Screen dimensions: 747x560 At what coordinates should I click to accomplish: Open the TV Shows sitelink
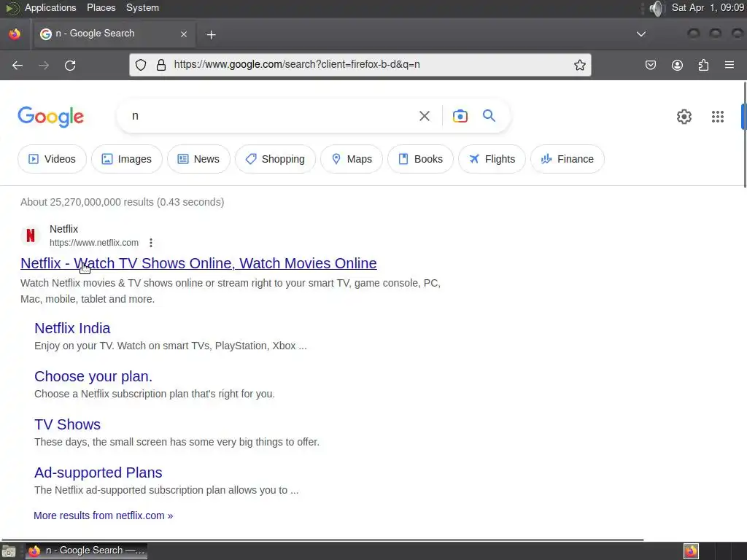click(67, 424)
